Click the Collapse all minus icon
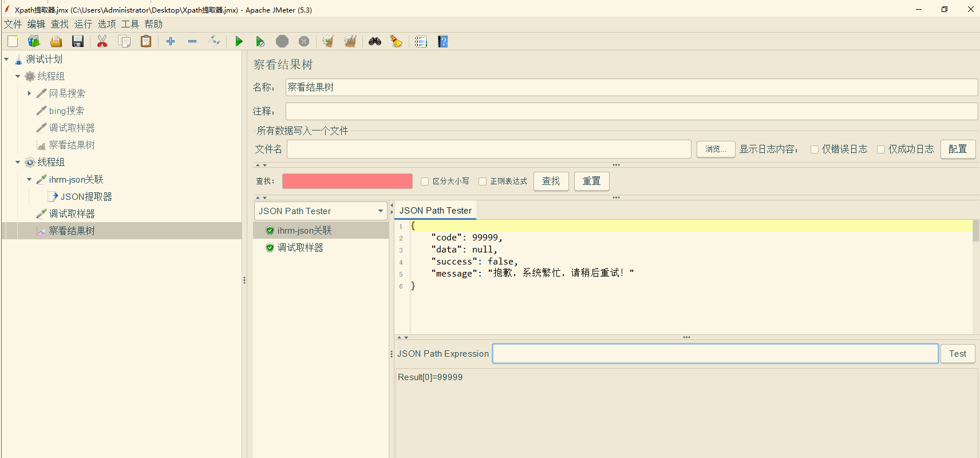Image resolution: width=980 pixels, height=458 pixels. pos(192,41)
